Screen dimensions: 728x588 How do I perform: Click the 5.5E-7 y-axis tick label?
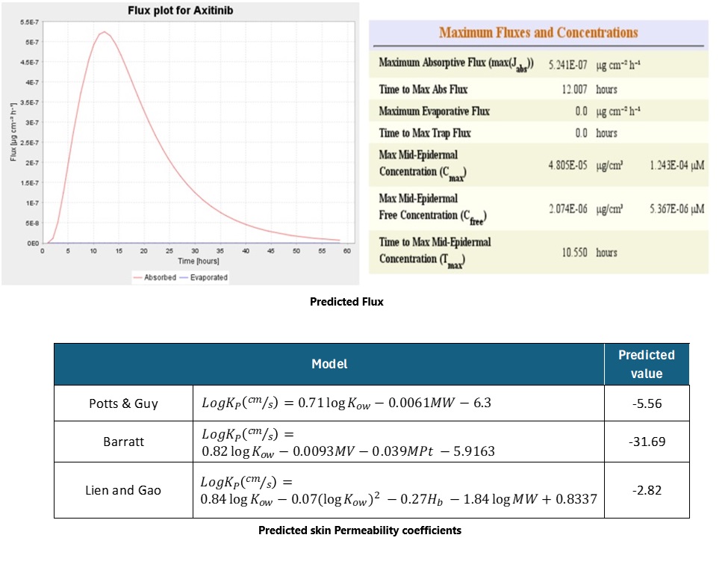click(29, 22)
